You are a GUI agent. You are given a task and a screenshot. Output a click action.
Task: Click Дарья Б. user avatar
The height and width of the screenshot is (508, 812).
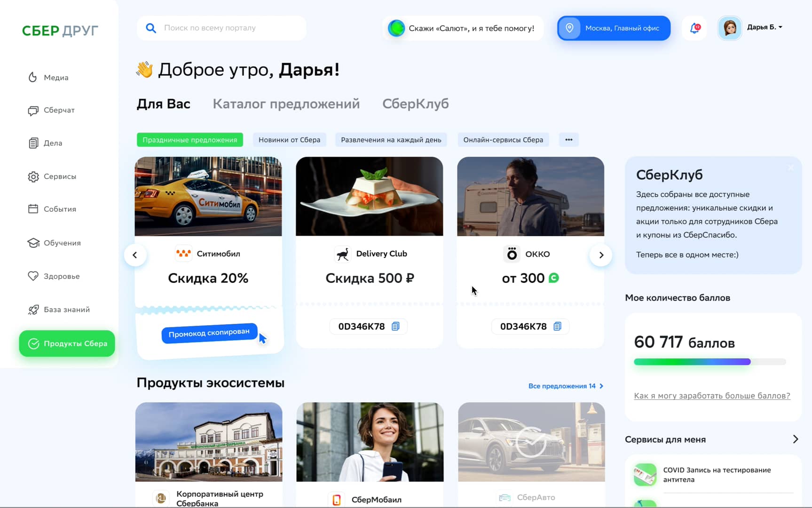[x=730, y=28]
